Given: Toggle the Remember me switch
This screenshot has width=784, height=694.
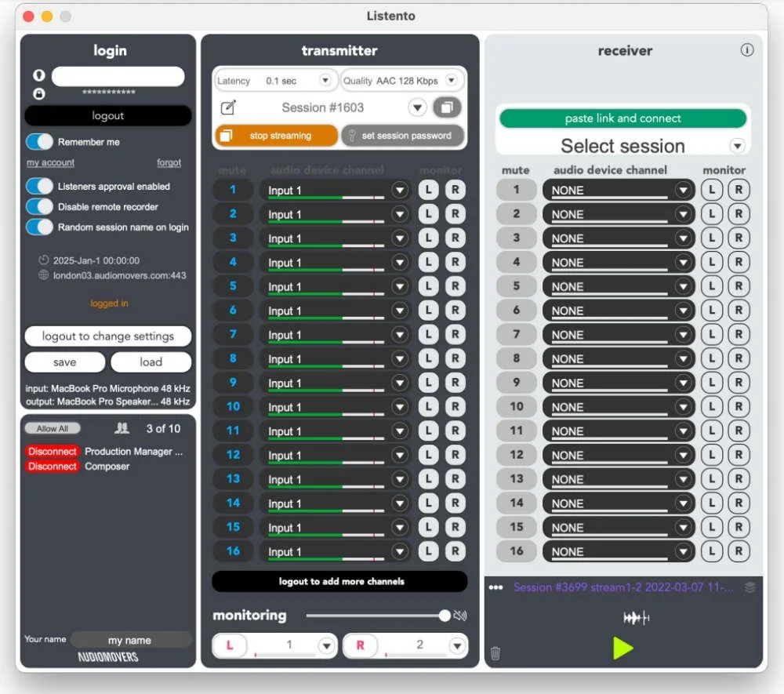Looking at the screenshot, I should 39,142.
